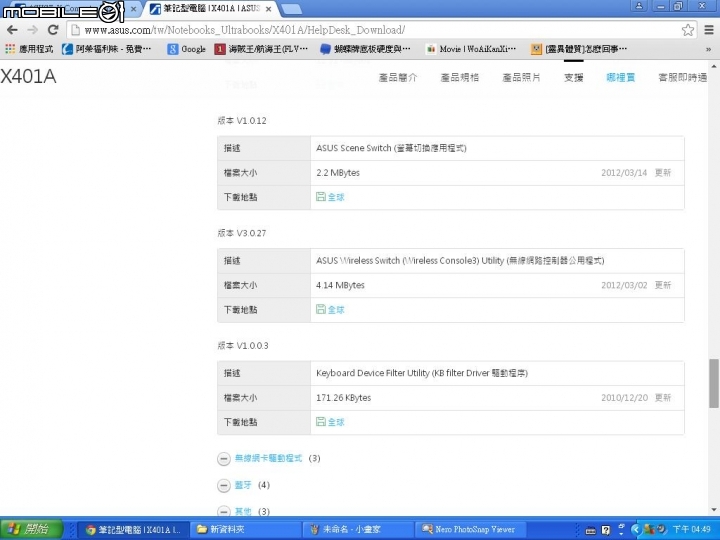Download ASUS Scene Switch via 全球 link
The image size is (720, 540).
(x=336, y=197)
